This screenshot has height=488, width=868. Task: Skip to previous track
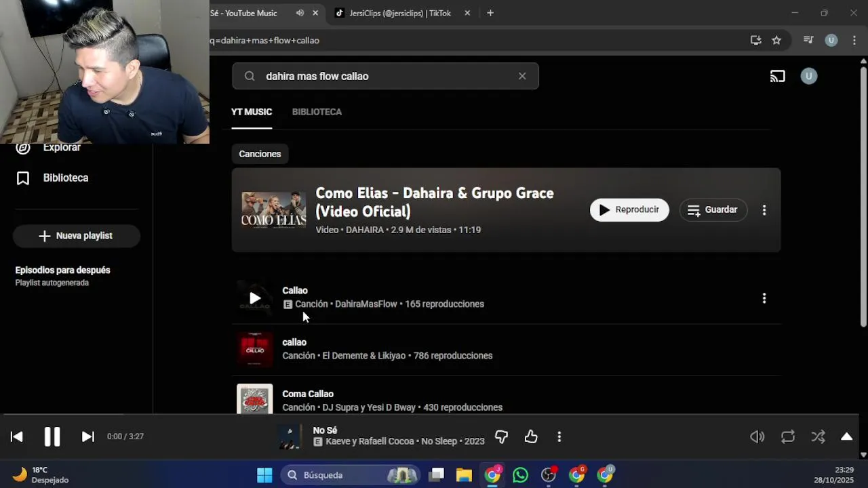point(17,436)
